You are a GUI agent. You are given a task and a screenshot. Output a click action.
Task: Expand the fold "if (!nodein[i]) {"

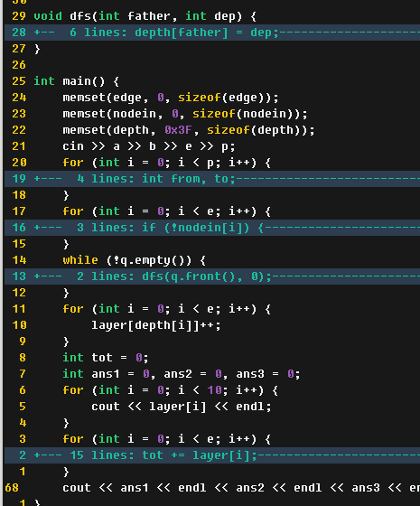212,228
